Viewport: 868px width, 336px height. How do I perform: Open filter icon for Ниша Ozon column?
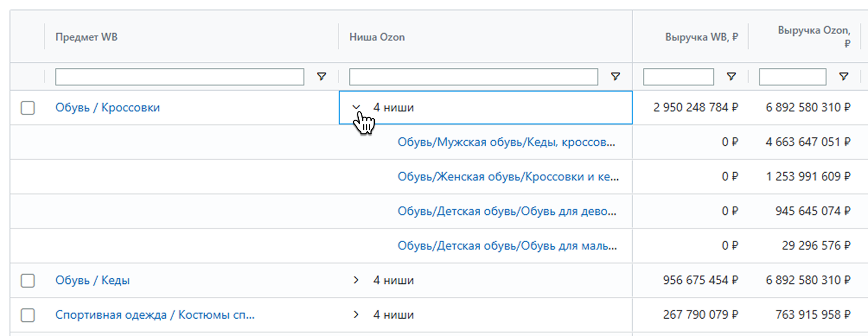point(615,76)
